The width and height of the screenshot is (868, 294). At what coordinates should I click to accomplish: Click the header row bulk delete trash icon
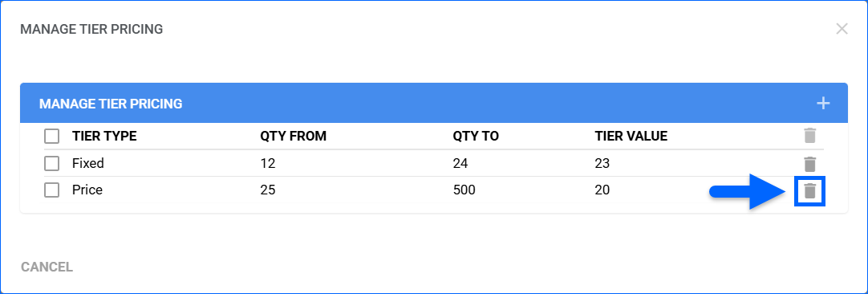[x=810, y=135]
